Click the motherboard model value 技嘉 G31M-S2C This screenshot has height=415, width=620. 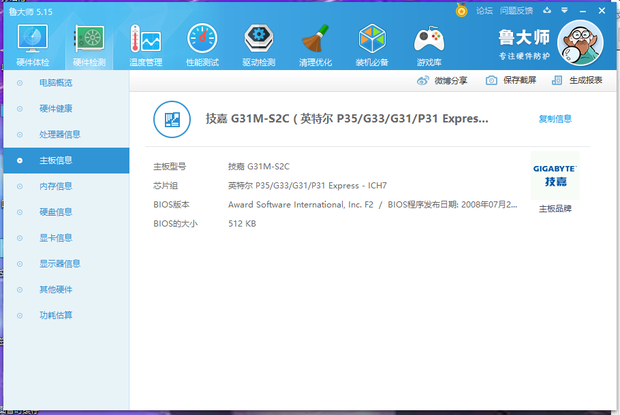(259, 167)
